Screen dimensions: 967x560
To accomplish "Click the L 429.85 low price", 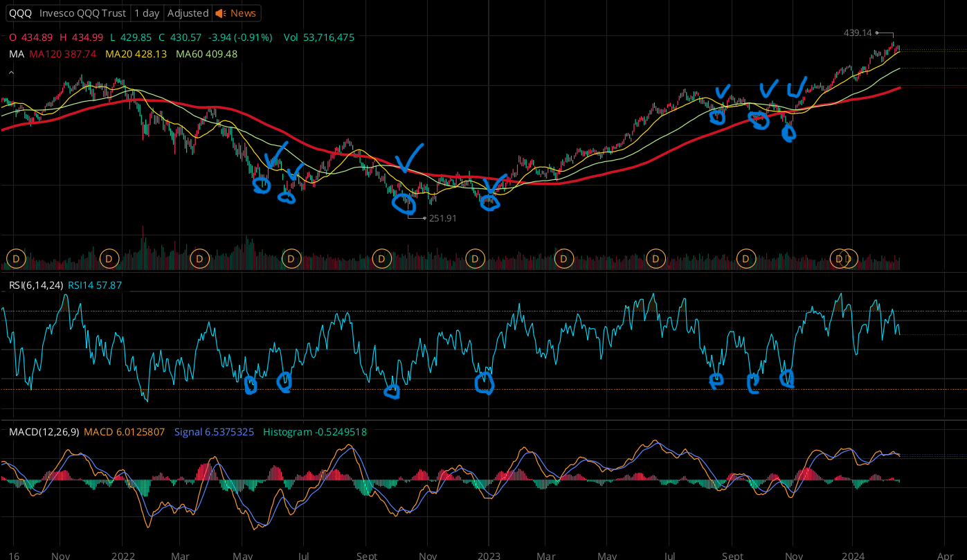I will pyautogui.click(x=131, y=37).
